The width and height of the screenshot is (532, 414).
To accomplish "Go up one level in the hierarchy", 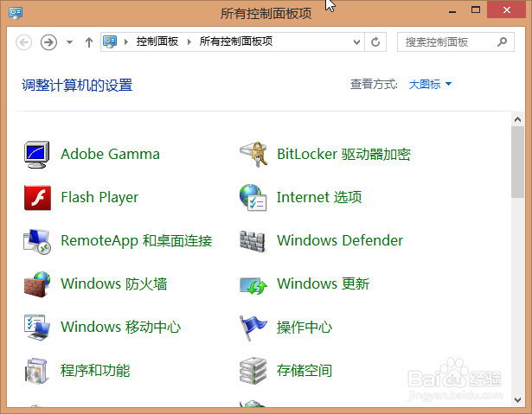I will pos(89,42).
